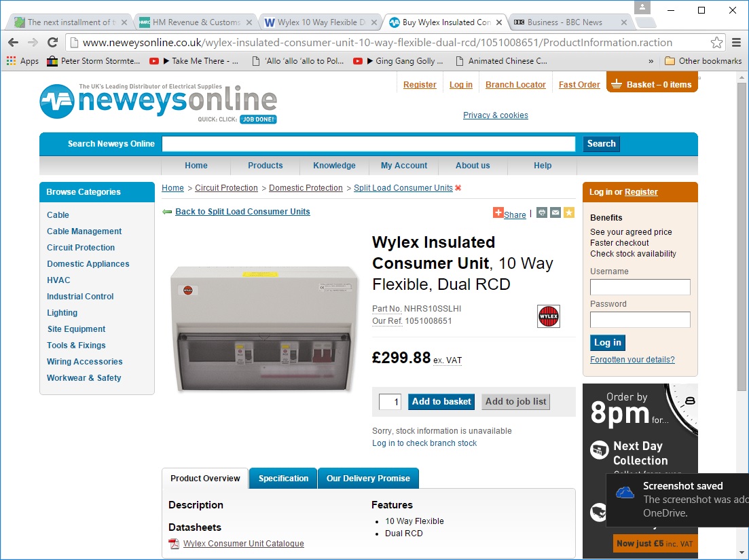Click the PDF icon beside Wylex Consumer Unit Catalogue
Viewport: 749px width, 560px height.
click(172, 544)
